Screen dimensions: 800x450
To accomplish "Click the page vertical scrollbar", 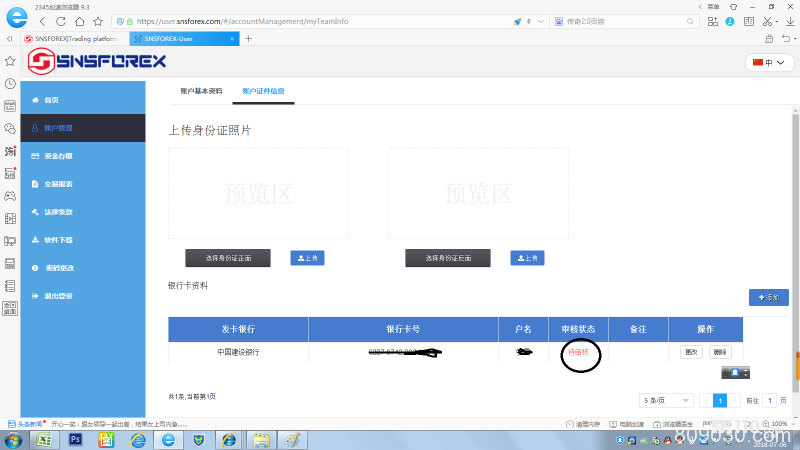I will click(796, 366).
